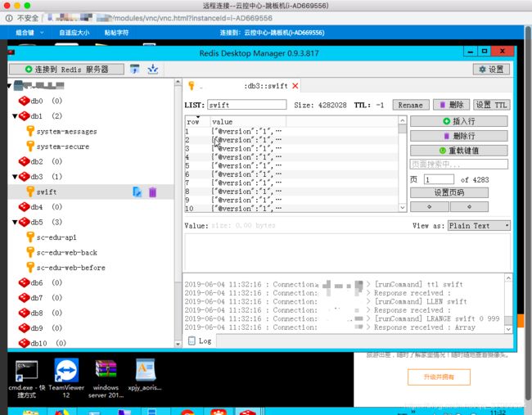This screenshot has width=532, height=415.
Task: Select row 5 in the value table
Action: [x=291, y=165]
